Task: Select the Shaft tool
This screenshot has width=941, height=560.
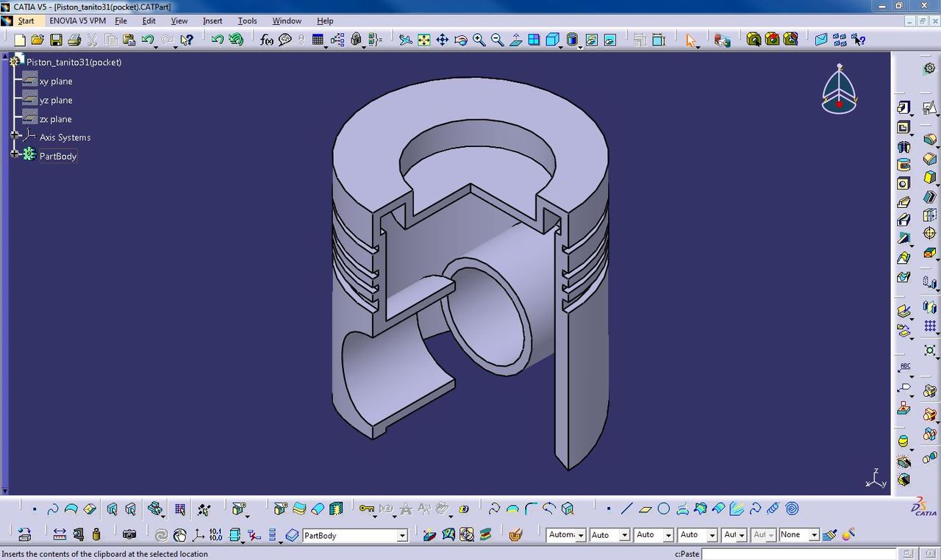Action: click(x=904, y=146)
